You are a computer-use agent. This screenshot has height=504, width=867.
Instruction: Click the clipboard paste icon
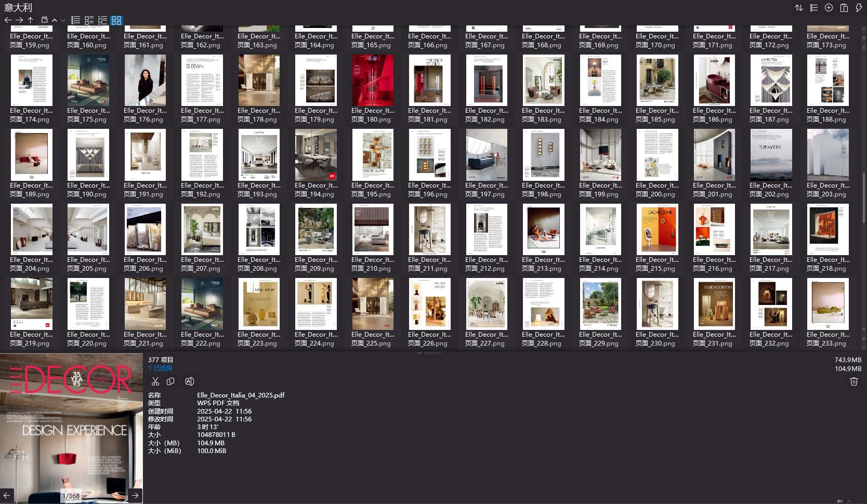844,8
